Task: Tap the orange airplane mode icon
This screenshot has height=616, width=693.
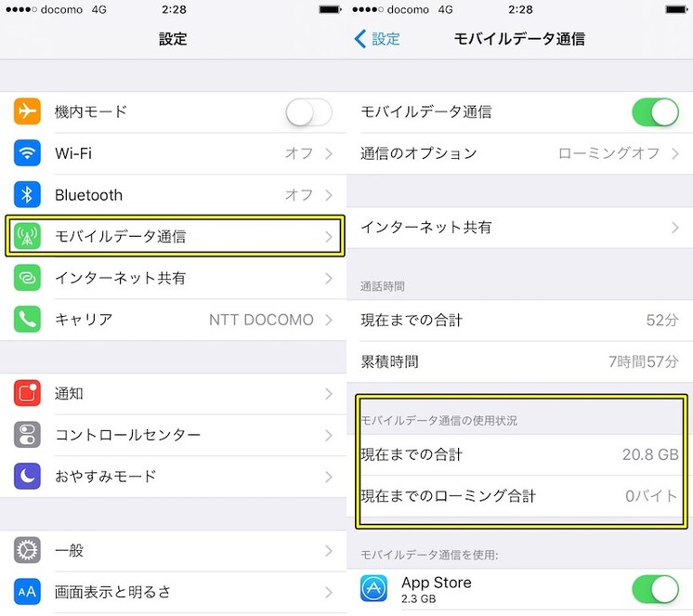Action: point(27,111)
